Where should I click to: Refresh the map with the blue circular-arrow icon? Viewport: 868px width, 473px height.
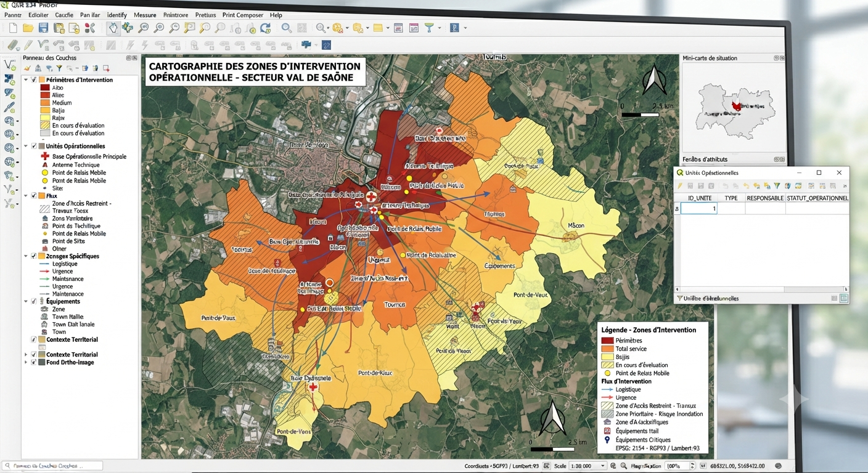[x=266, y=28]
